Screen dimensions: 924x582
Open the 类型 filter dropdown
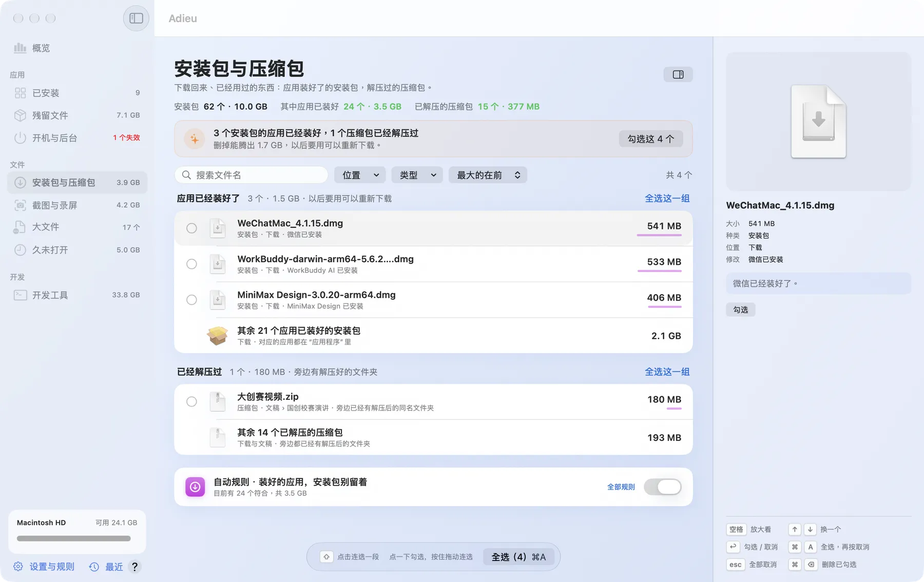pos(417,175)
